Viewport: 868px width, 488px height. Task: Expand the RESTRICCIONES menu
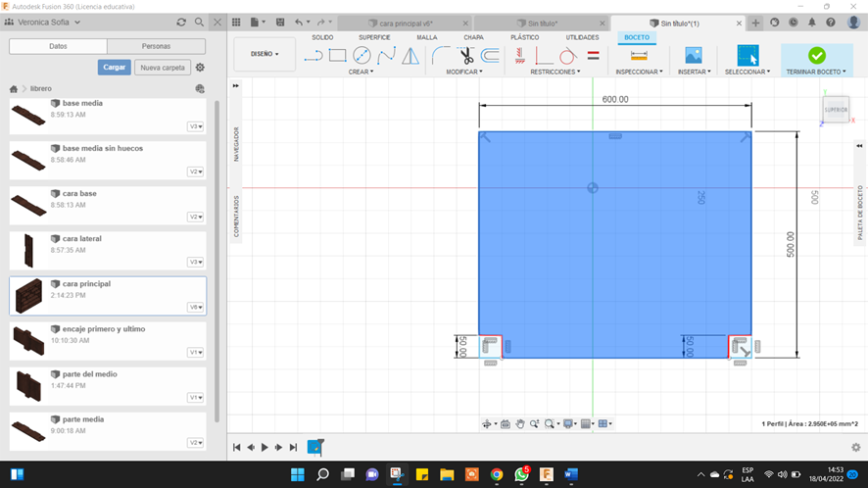(555, 72)
